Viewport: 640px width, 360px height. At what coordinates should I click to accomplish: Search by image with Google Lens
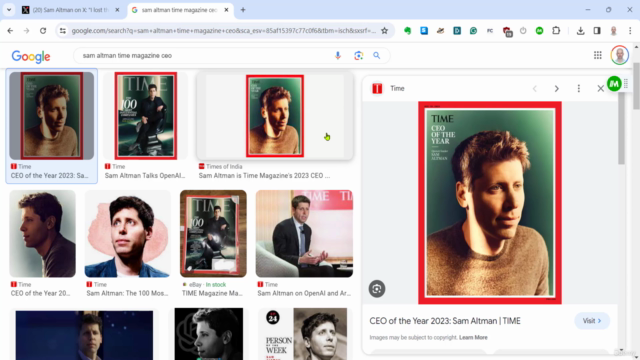358,56
